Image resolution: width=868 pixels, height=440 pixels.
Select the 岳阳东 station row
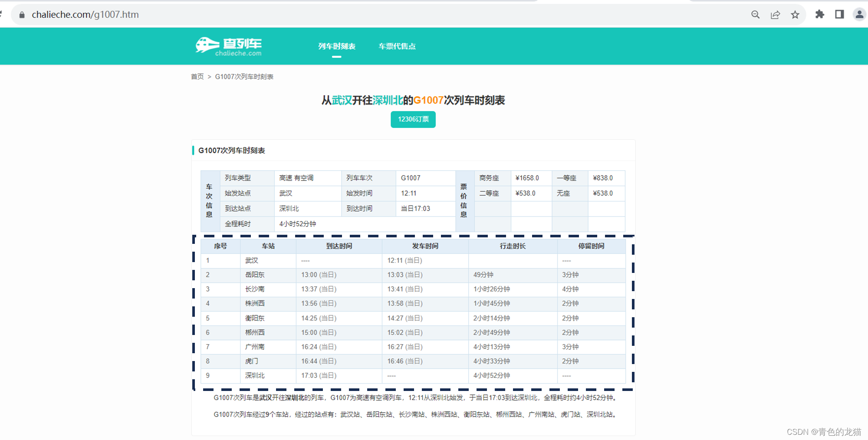tap(413, 275)
